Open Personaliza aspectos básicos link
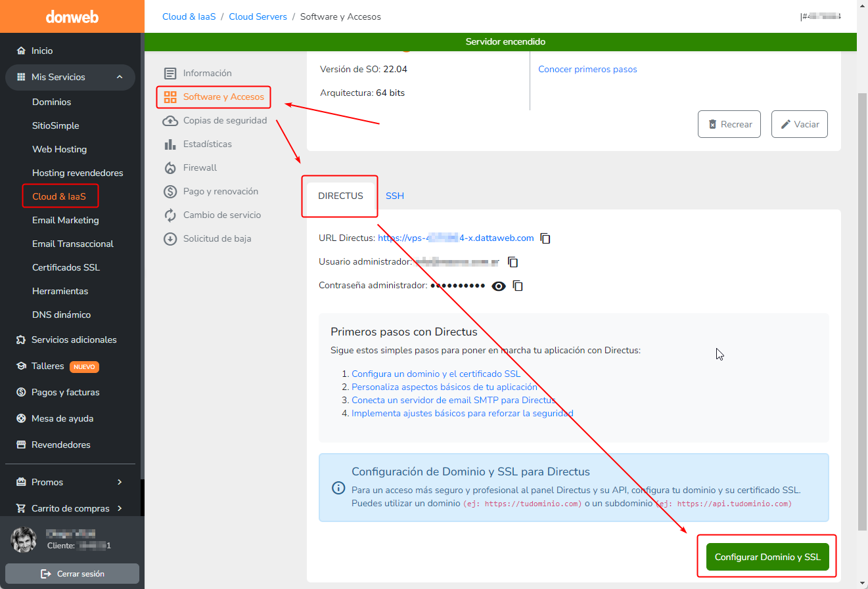Screen dimensions: 868x589 point(444,387)
